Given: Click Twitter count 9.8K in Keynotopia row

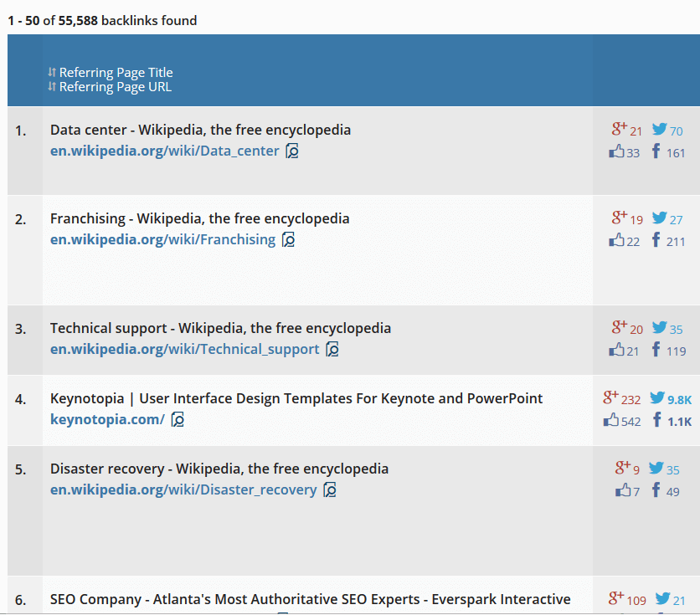Looking at the screenshot, I should tap(679, 400).
